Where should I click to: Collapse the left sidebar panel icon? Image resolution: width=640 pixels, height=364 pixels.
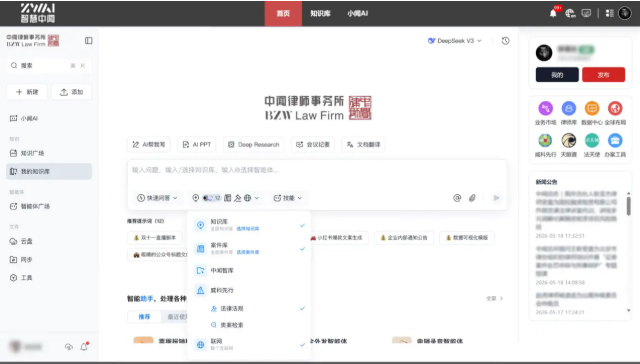coord(89,40)
